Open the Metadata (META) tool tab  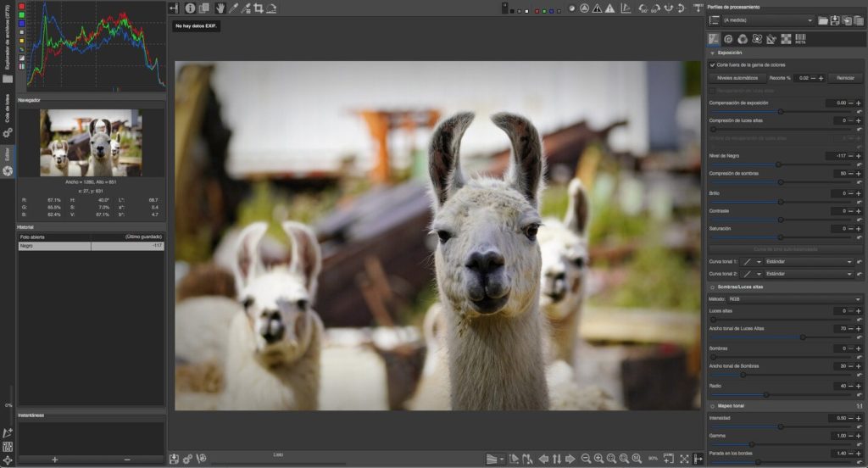click(800, 39)
